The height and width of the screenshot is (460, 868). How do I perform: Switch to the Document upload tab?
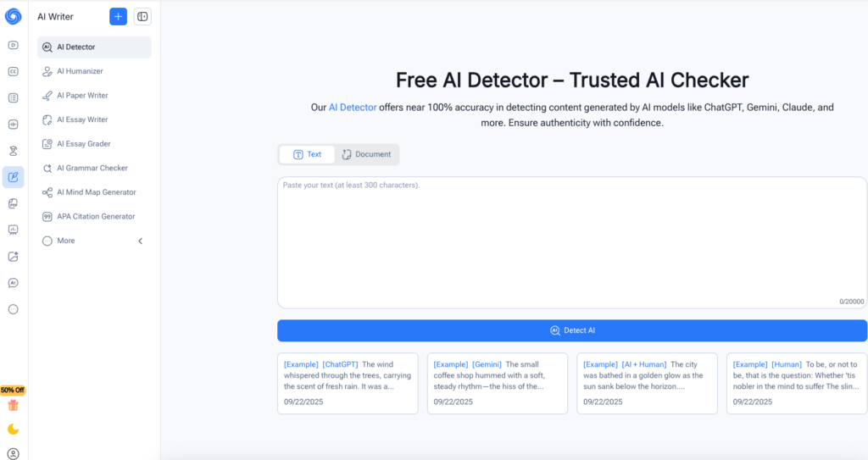point(366,154)
